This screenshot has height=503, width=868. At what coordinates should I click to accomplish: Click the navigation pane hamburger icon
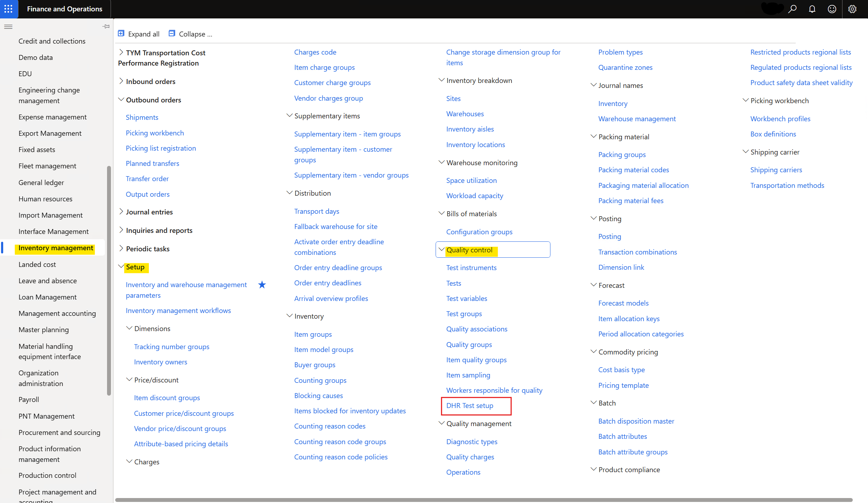8,27
